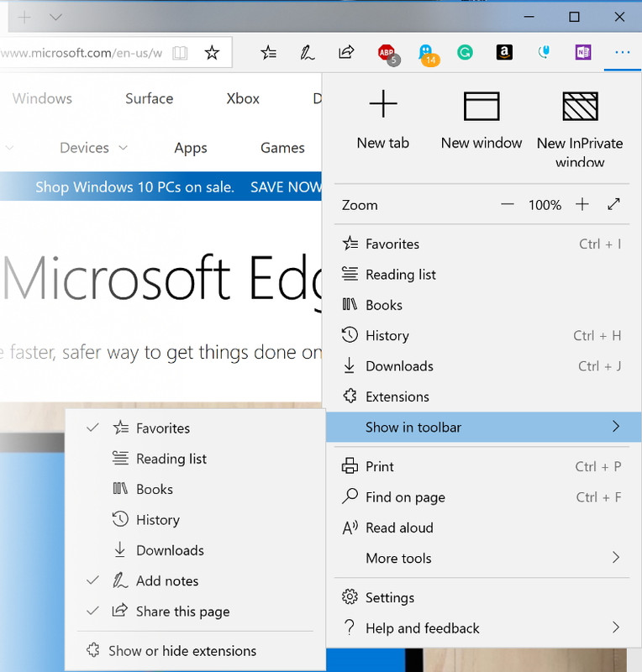Open Books in the main menu
The height and width of the screenshot is (672, 642).
tap(481, 305)
